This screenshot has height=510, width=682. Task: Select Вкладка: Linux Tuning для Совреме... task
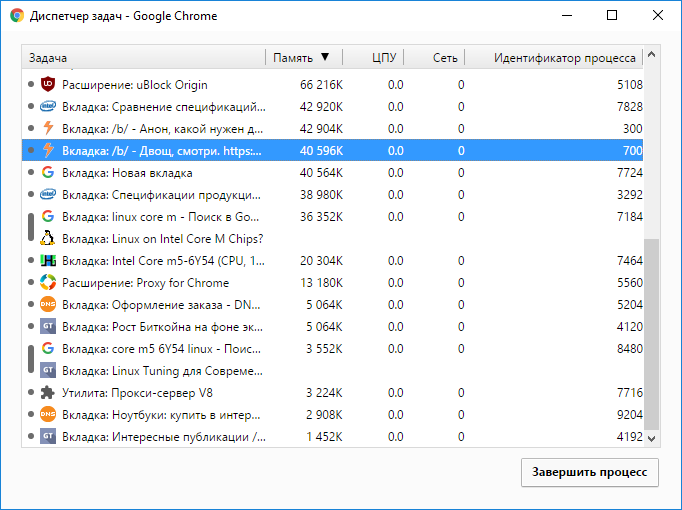click(332, 371)
